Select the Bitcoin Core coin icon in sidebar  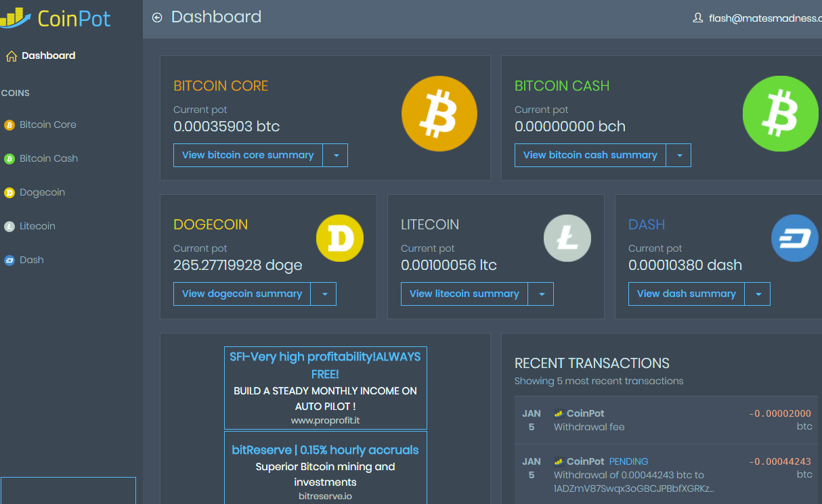(9, 124)
